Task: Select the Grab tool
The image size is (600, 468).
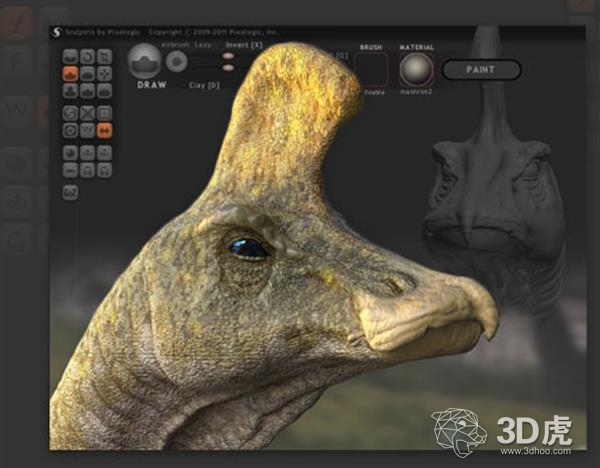Action: tap(104, 74)
